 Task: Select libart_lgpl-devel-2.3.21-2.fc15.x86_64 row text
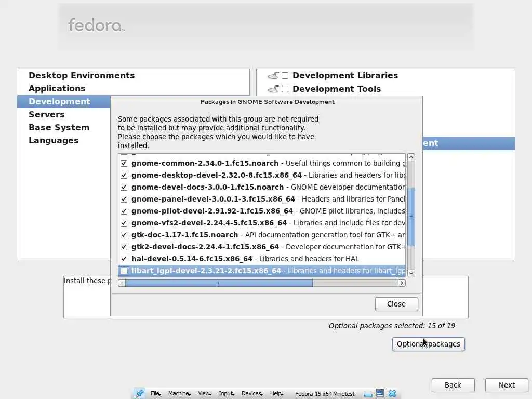pyautogui.click(x=206, y=271)
